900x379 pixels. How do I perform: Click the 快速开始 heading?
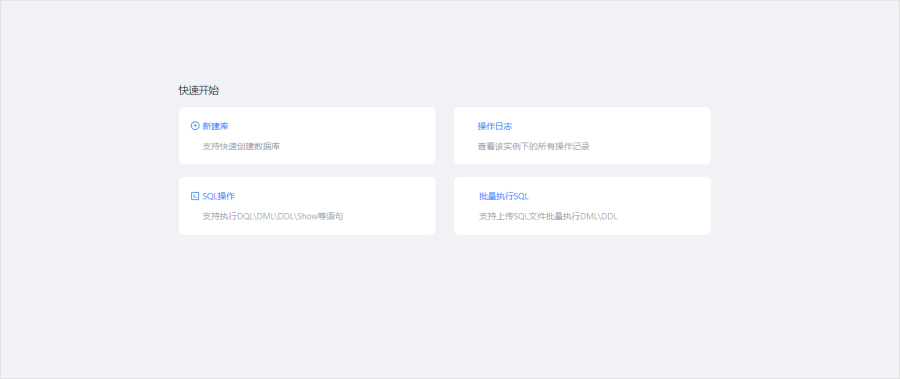(x=199, y=90)
